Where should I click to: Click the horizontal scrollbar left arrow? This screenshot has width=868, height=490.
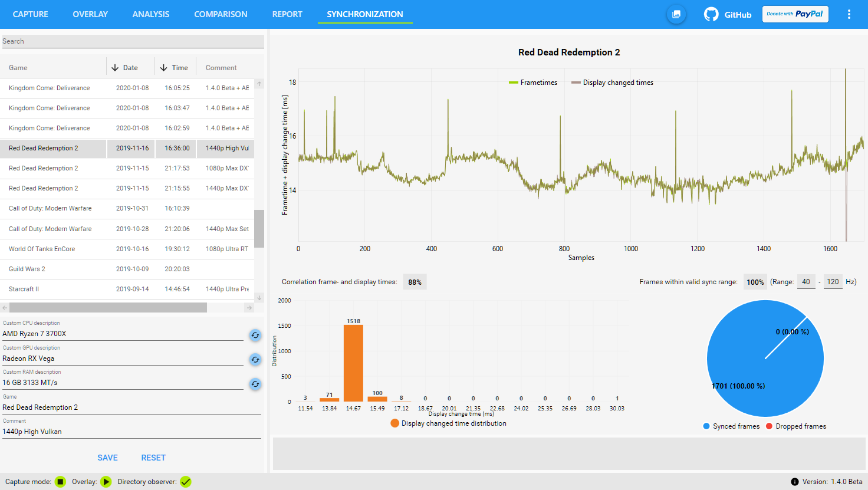pyautogui.click(x=5, y=308)
